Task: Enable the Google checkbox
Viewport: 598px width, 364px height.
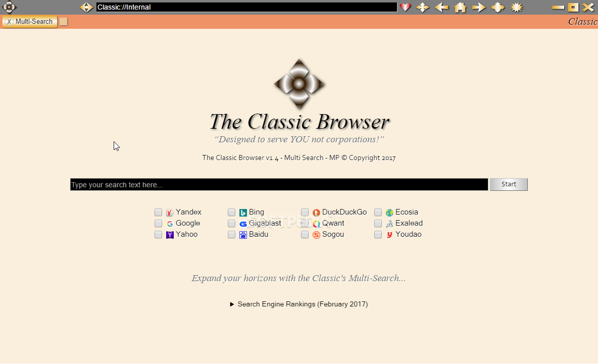Action: click(x=158, y=223)
